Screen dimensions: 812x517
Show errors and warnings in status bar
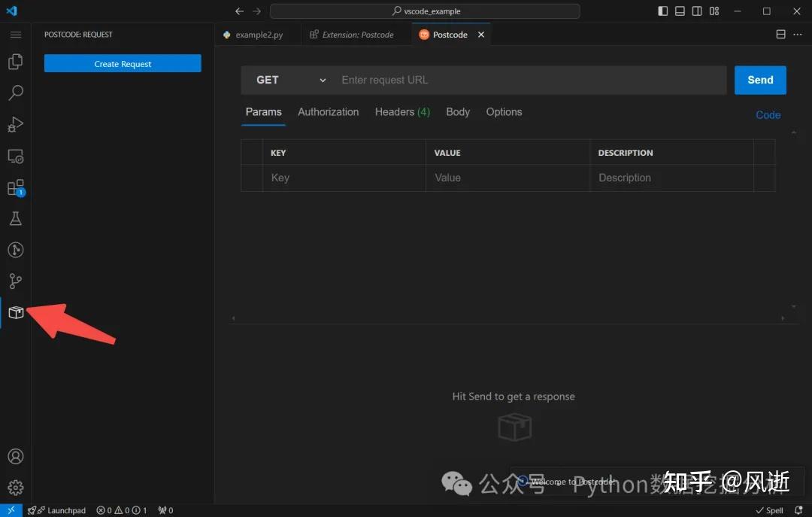122,510
